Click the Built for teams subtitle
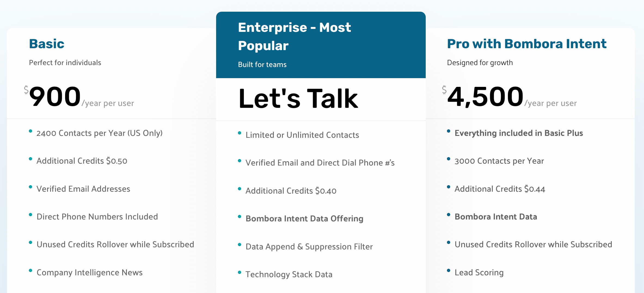The image size is (644, 293). tap(262, 65)
